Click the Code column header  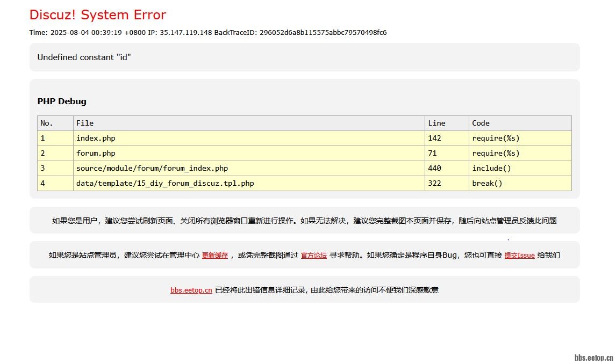pos(520,123)
